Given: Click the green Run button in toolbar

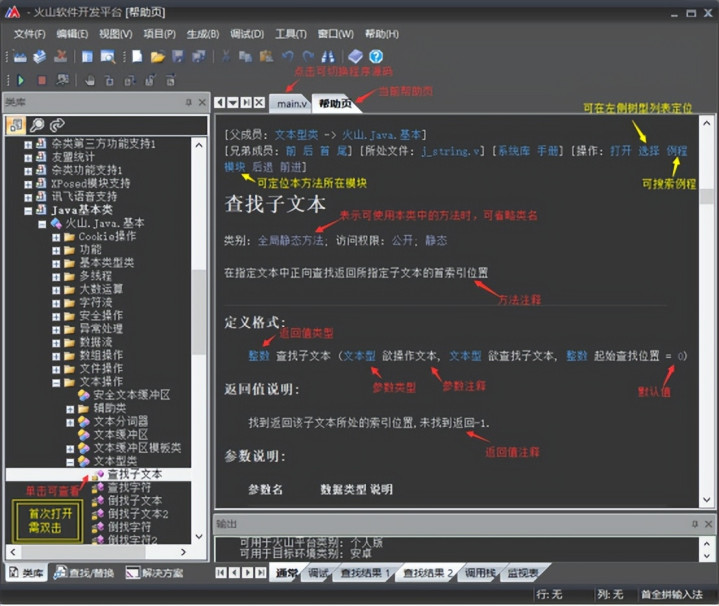Looking at the screenshot, I should coord(20,80).
